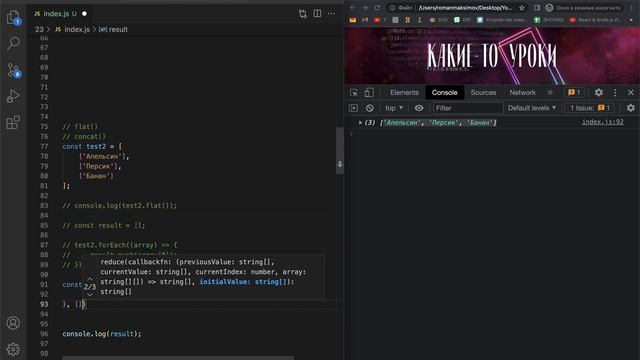The width and height of the screenshot is (640, 360).
Task: Click the index.js breadcrumb
Action: (73, 29)
